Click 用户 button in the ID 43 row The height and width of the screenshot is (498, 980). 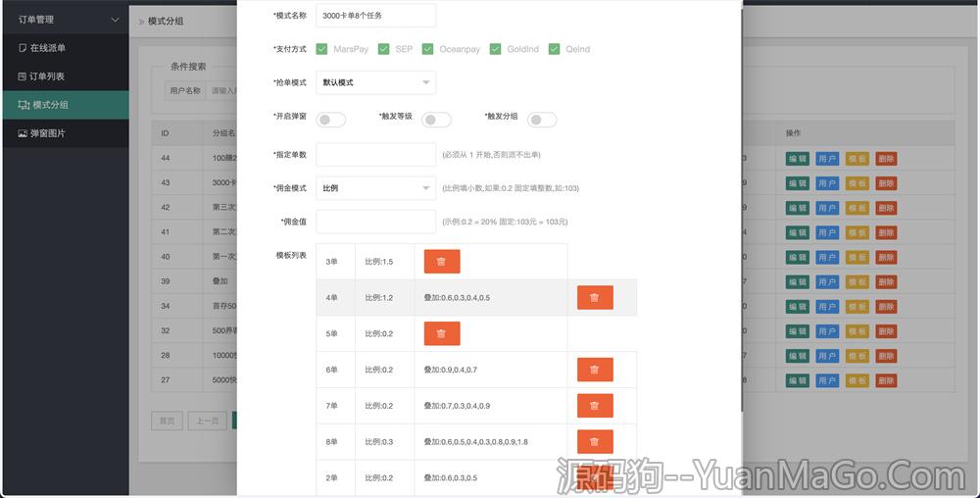click(827, 183)
